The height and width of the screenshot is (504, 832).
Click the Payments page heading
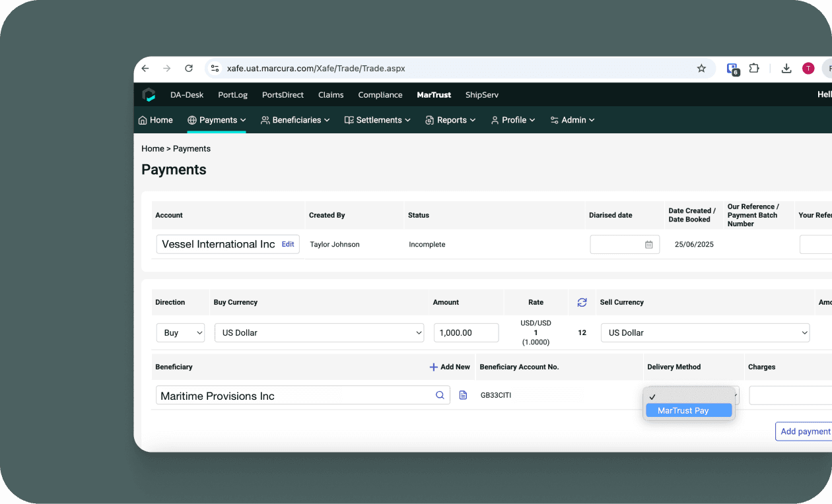(174, 170)
